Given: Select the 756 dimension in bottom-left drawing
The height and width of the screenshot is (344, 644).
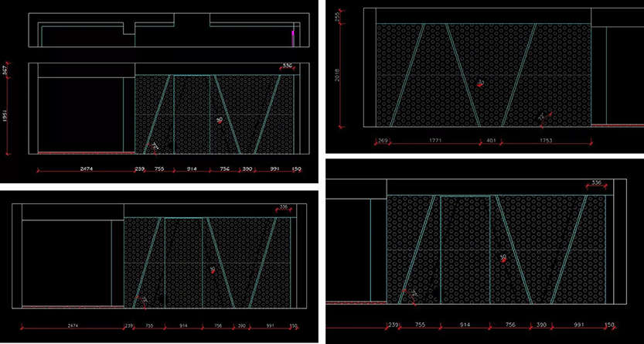Looking at the screenshot, I should (x=221, y=327).
